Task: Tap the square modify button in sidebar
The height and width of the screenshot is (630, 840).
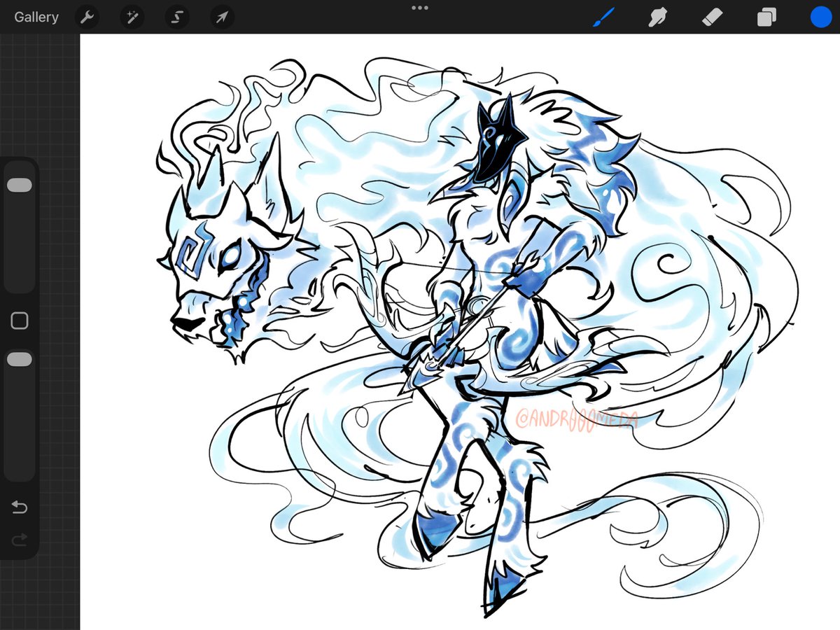Action: 20,321
